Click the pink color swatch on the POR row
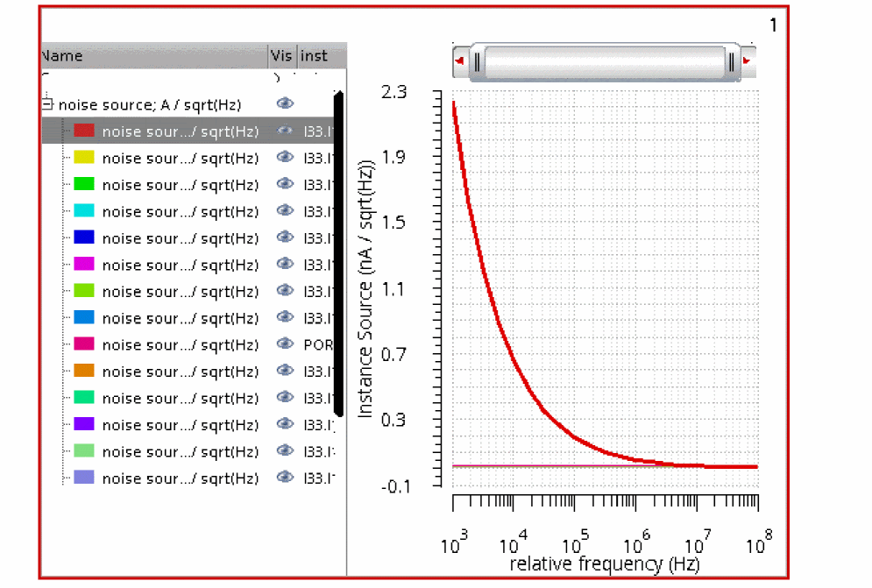The height and width of the screenshot is (588, 872). tap(84, 344)
